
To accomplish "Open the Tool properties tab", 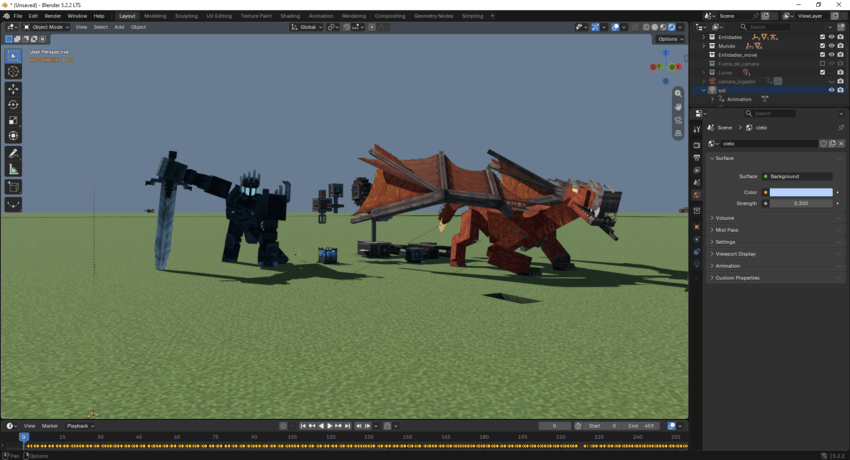I will click(697, 129).
